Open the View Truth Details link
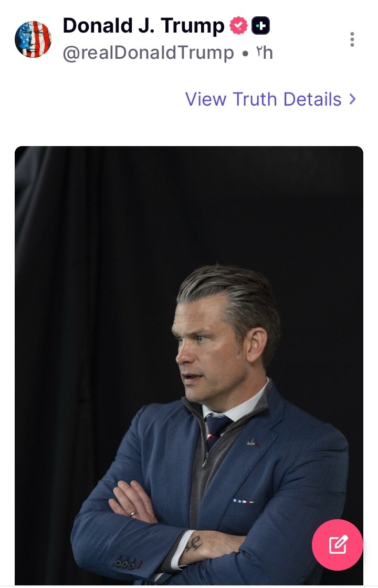The height and width of the screenshot is (588, 378). pyautogui.click(x=270, y=99)
